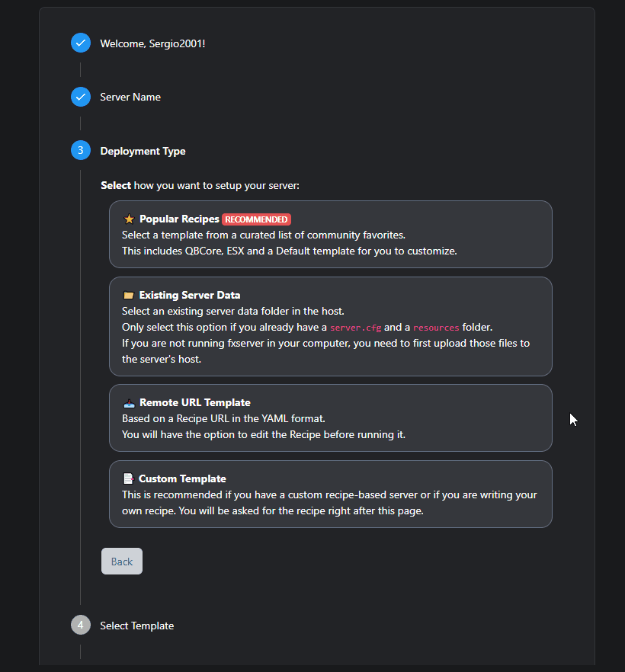Viewport: 625px width, 672px height.
Task: Click the download icon for Remote URL Template
Action: (129, 403)
